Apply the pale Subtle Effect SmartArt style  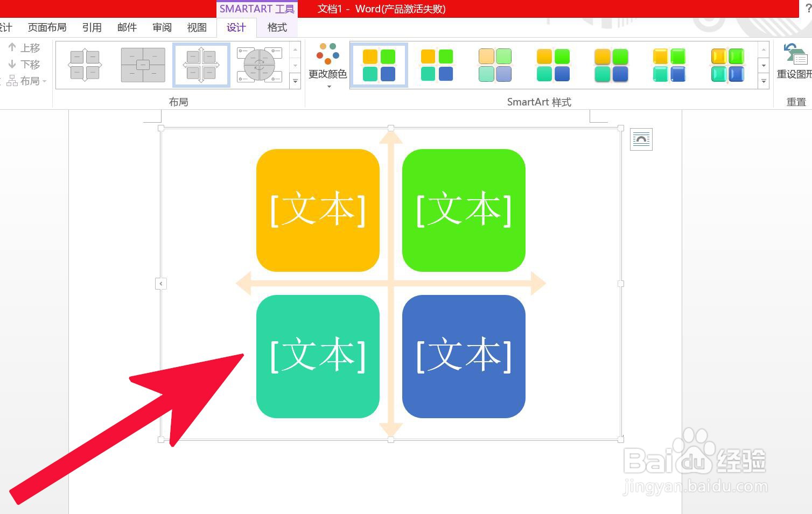coord(495,65)
